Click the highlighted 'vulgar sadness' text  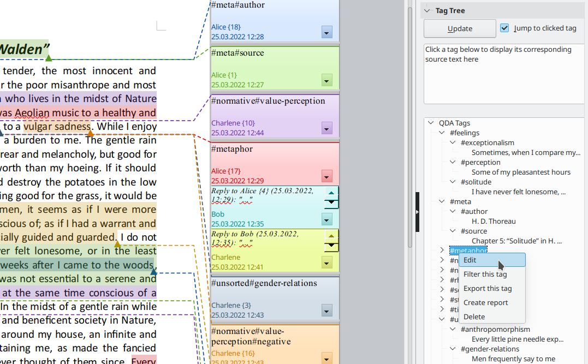pyautogui.click(x=57, y=126)
